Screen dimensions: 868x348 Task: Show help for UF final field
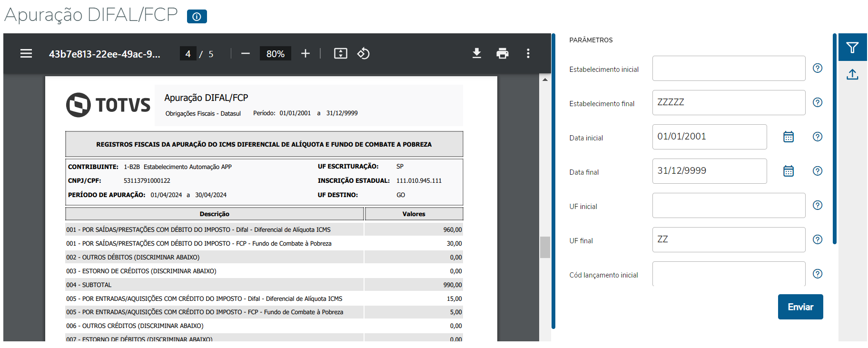point(818,239)
